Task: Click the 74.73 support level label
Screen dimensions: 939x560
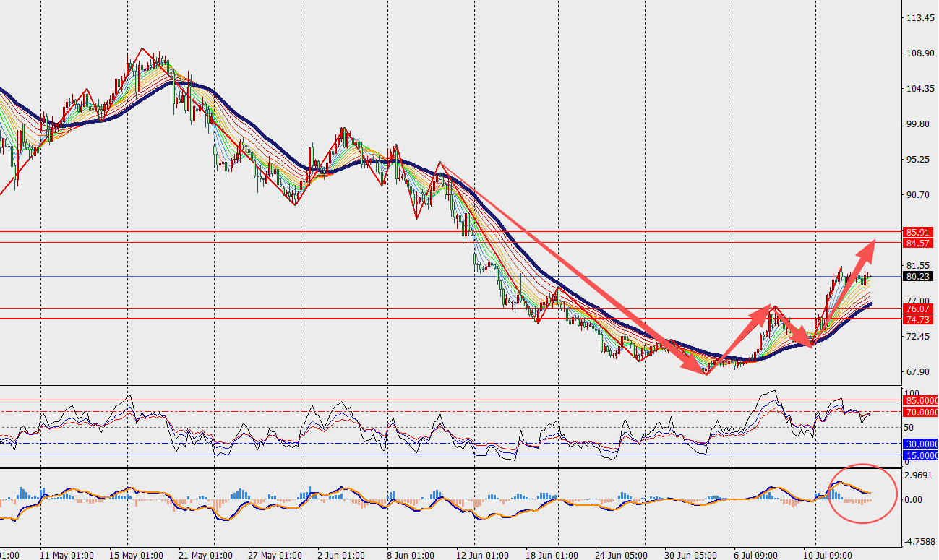Action: (917, 319)
